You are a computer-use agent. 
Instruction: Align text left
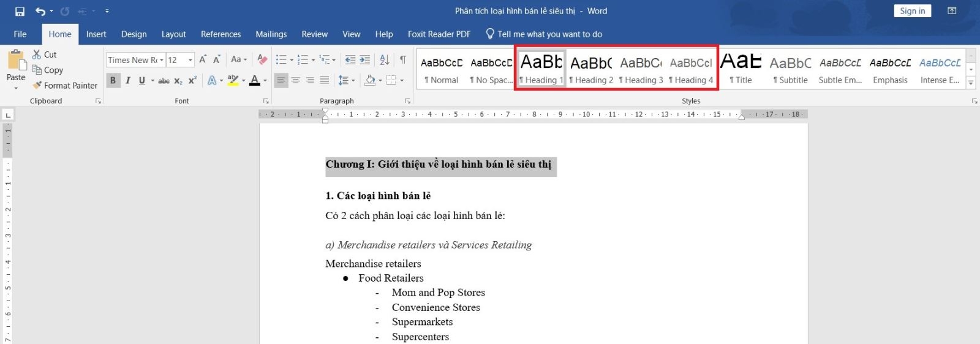[x=281, y=80]
